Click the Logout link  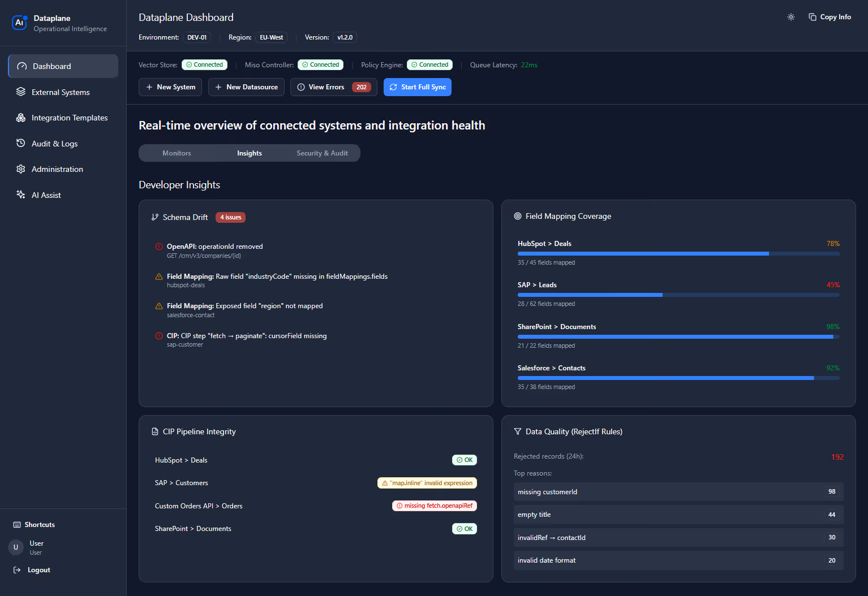(32, 570)
